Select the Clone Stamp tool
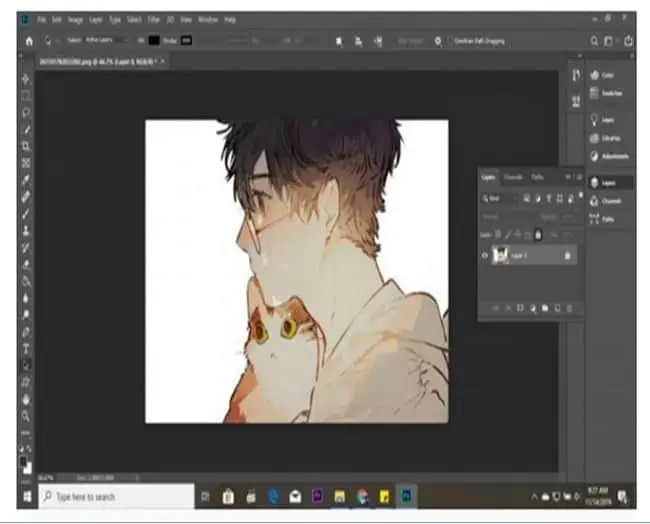Screen dimensions: 650x524 coord(26,231)
